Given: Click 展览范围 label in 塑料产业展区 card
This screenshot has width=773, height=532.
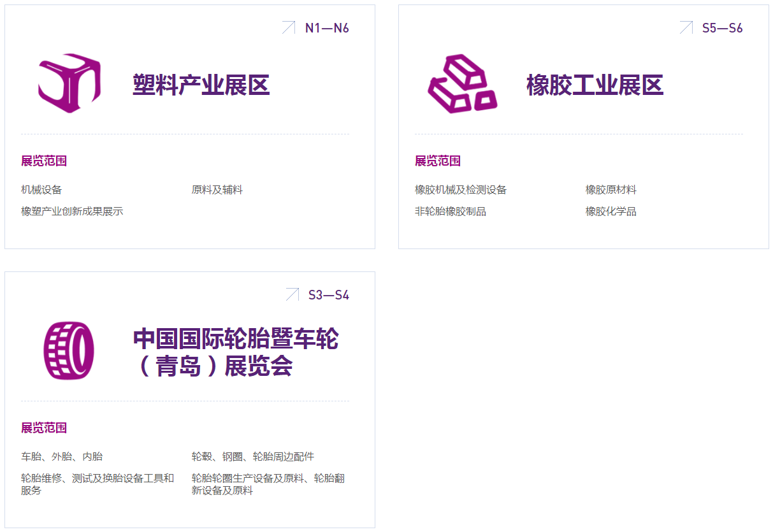Looking at the screenshot, I should click(44, 161).
